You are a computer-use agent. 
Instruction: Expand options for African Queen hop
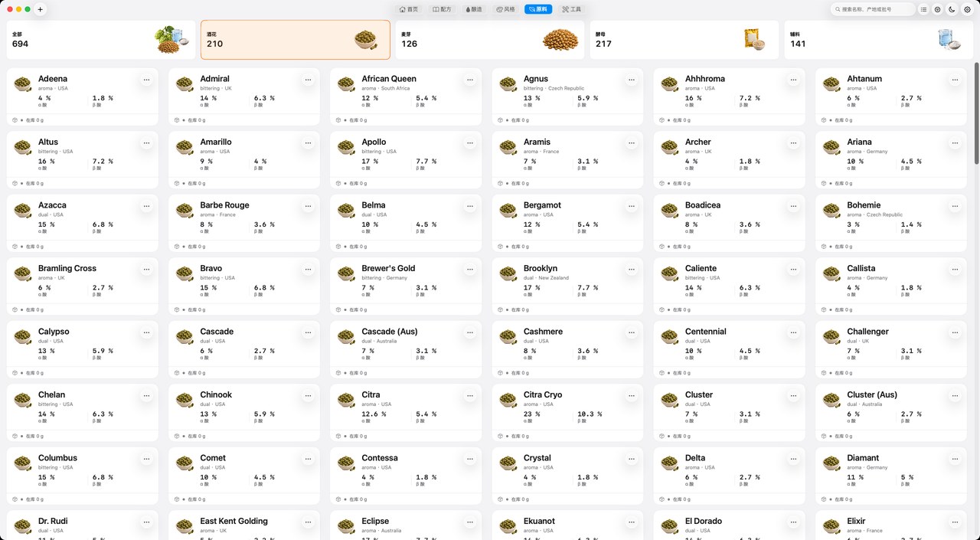tap(469, 79)
